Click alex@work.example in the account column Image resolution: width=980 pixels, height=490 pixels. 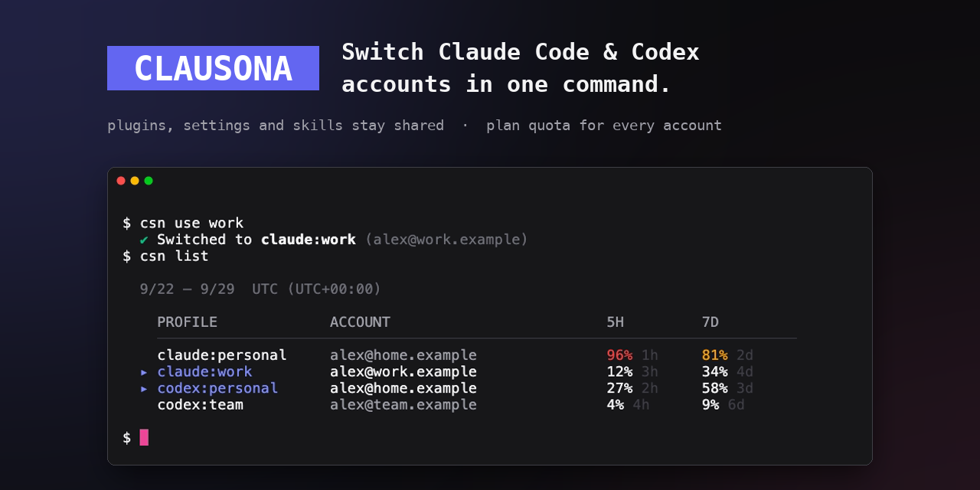point(403,372)
